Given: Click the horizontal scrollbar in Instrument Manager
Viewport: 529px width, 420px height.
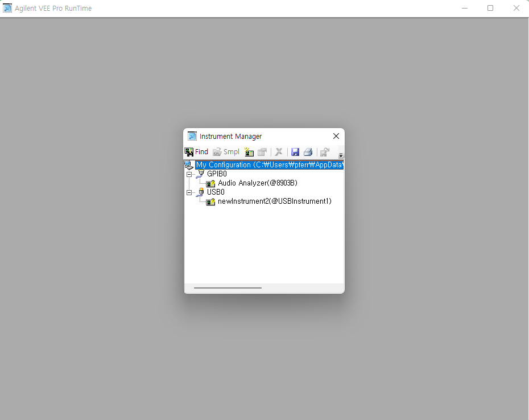Looking at the screenshot, I should pyautogui.click(x=228, y=288).
